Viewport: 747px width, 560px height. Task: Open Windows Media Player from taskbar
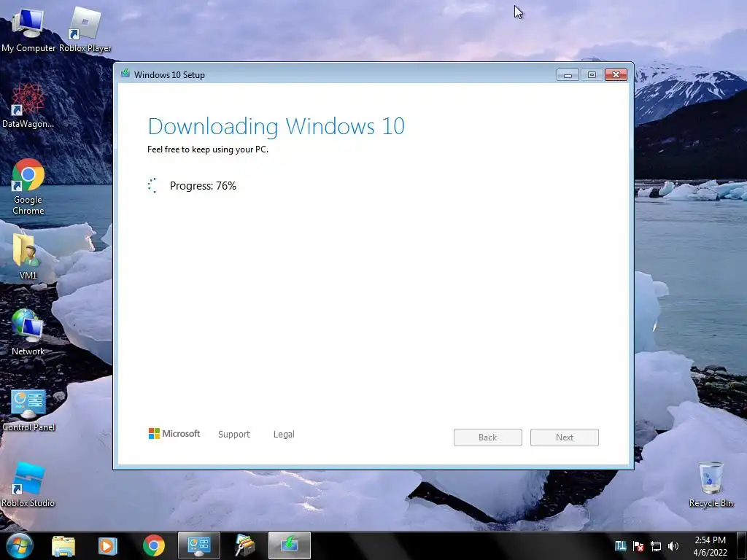click(x=107, y=545)
